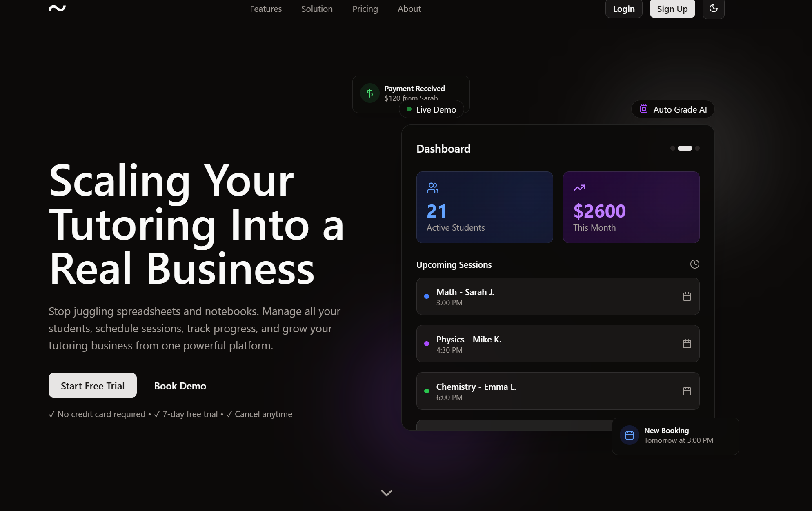Image resolution: width=812 pixels, height=511 pixels.
Task: Click the Live Demo badge
Action: pos(432,109)
